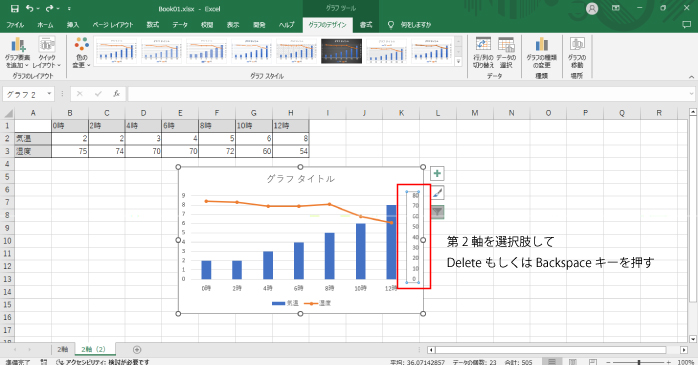The width and height of the screenshot is (698, 365).
Task: Select cell A3 labeled 湿度
Action: [33, 151]
